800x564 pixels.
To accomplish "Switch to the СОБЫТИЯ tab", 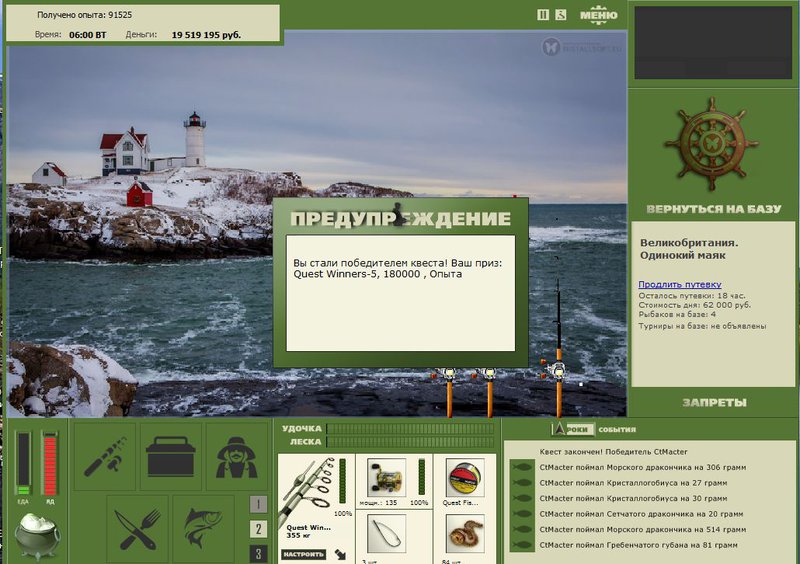I will tap(617, 430).
